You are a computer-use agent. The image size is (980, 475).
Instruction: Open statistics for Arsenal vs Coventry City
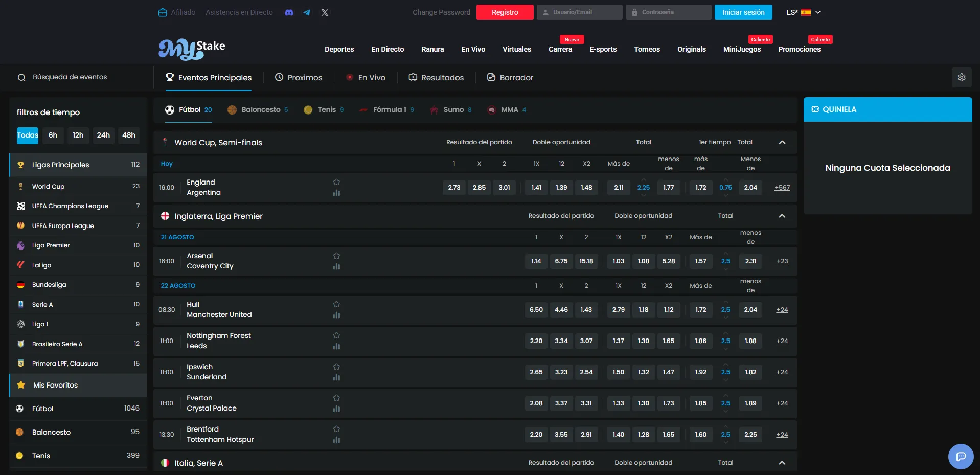[336, 266]
